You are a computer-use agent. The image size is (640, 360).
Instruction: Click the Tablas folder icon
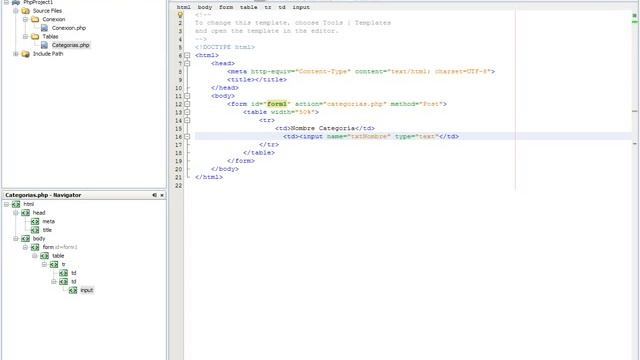(x=35, y=36)
